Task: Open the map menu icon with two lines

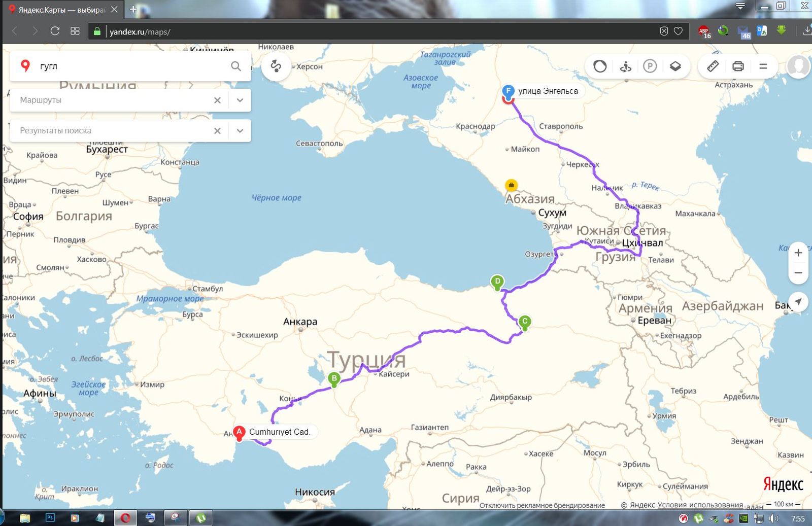Action: (x=763, y=66)
